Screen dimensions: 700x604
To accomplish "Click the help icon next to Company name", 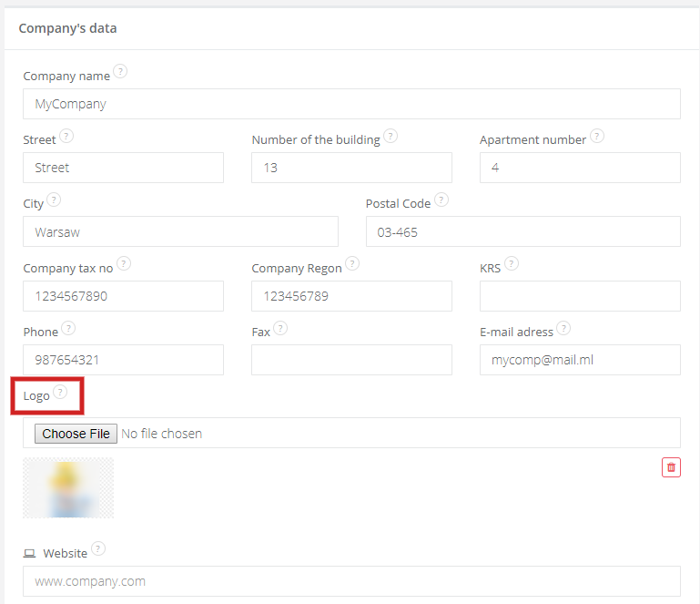I will click(x=120, y=71).
